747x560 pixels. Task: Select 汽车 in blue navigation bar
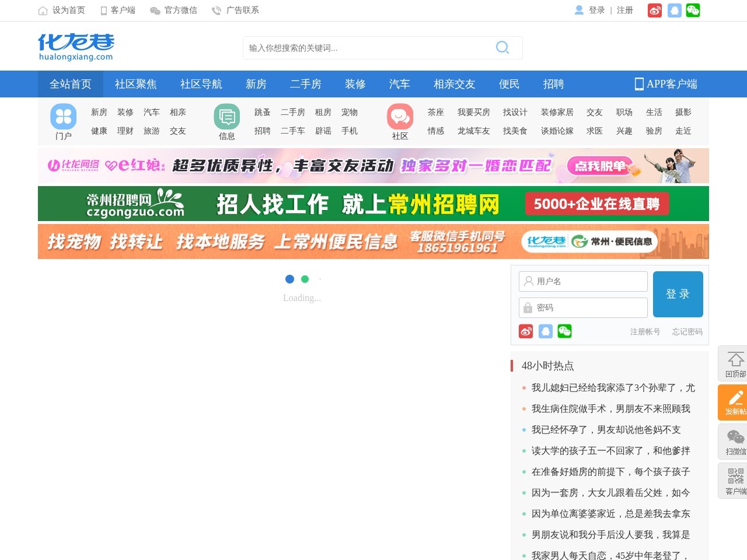(x=400, y=84)
